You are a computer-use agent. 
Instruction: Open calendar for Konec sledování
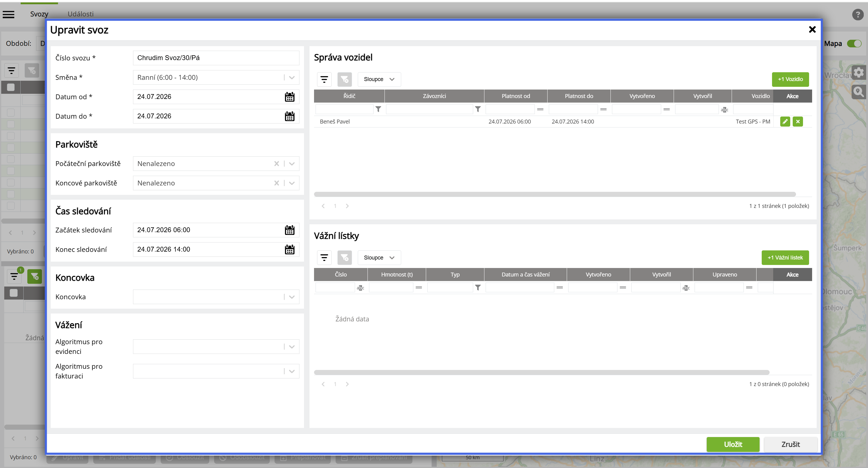(x=289, y=249)
